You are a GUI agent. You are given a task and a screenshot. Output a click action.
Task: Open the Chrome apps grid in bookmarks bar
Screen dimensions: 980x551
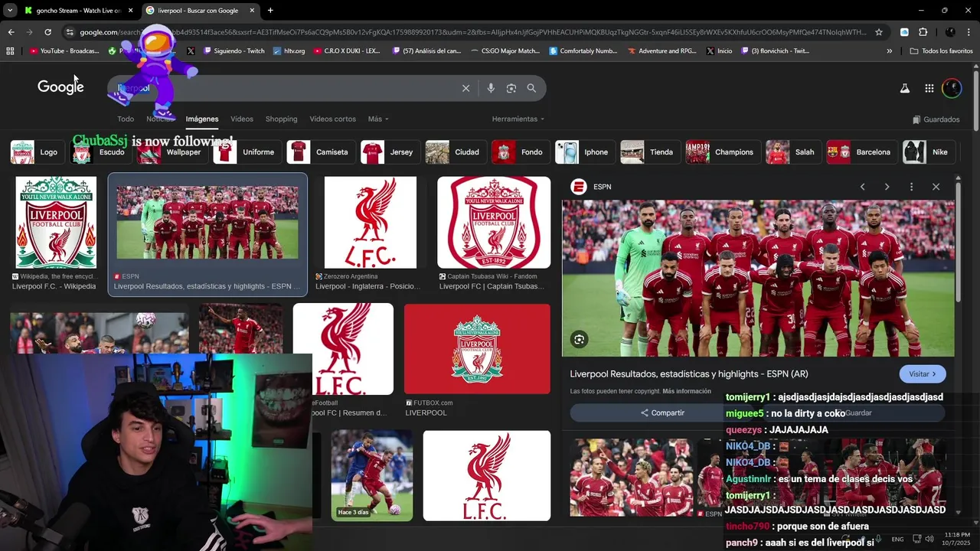click(10, 51)
